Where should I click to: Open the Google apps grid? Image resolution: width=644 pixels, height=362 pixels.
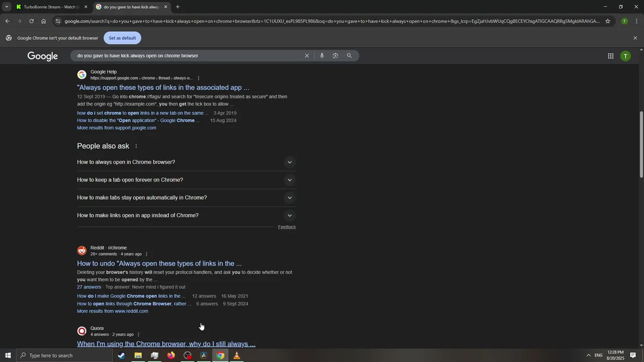(x=611, y=56)
